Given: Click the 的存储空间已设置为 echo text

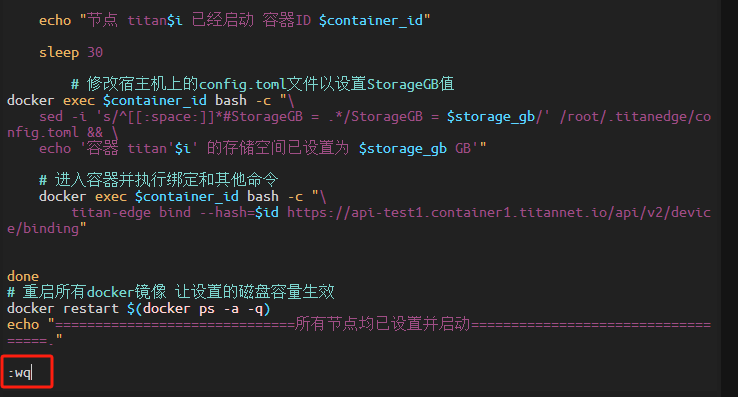Looking at the screenshot, I should (278, 148).
